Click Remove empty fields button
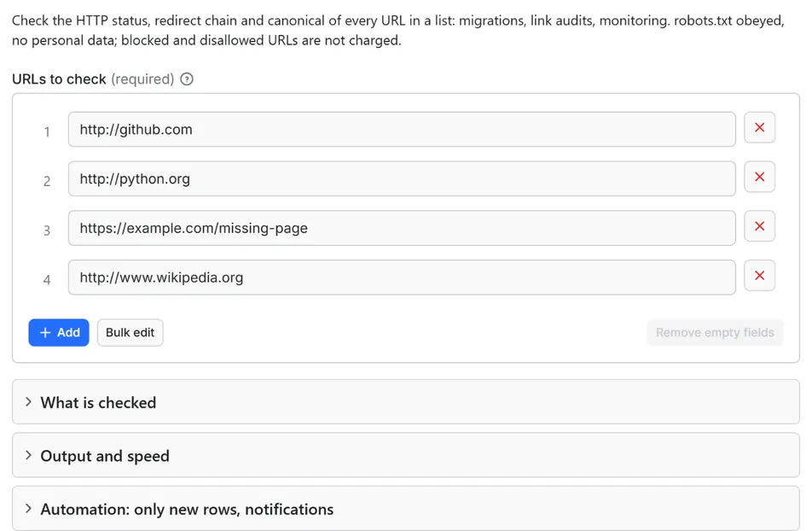Screen dimensions: 812x531 pyautogui.click(x=715, y=332)
